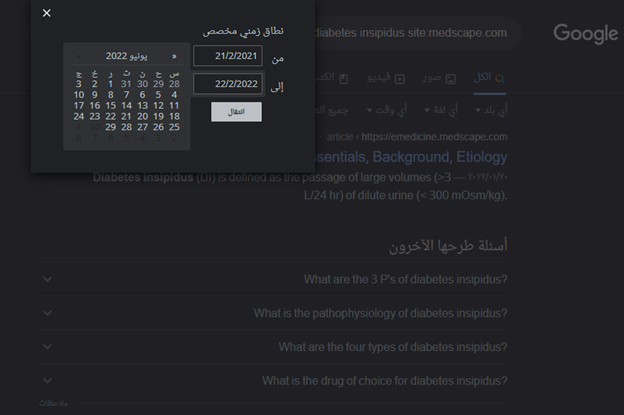Click the 'إلى' end date field

click(227, 85)
